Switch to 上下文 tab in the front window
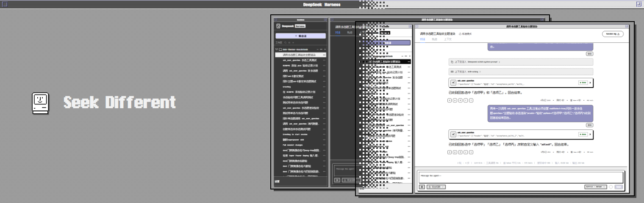644x203 pixels. click(x=447, y=39)
